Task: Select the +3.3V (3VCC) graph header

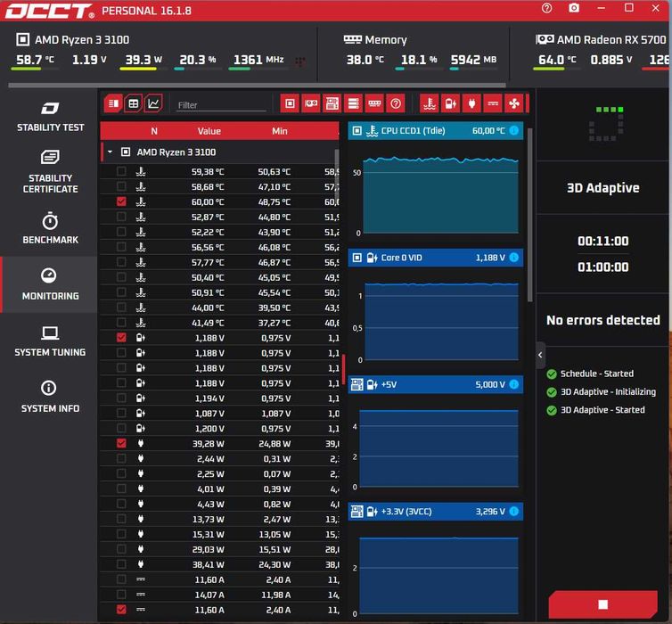Action: [436, 512]
